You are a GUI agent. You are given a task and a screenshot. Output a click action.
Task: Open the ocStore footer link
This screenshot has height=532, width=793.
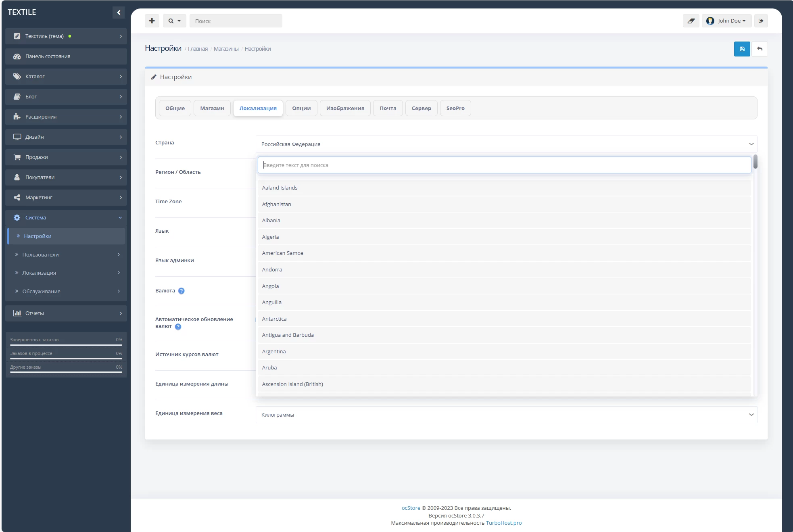[411, 508]
